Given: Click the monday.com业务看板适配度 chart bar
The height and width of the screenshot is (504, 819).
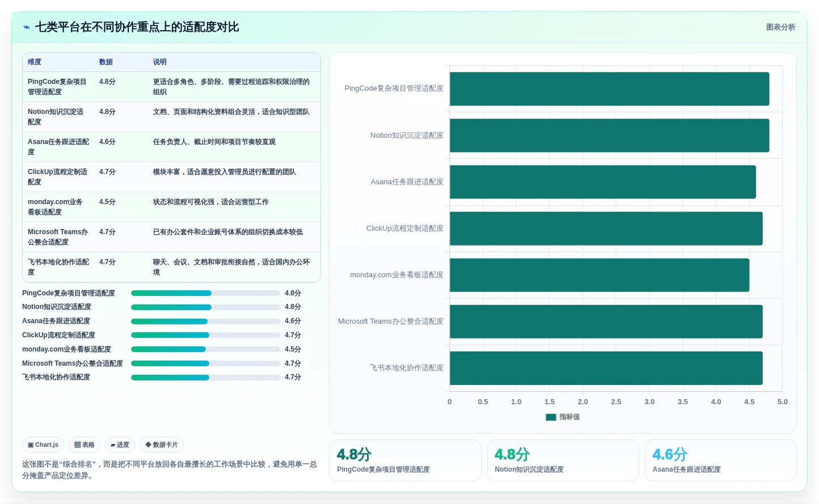Looking at the screenshot, I should 600,275.
